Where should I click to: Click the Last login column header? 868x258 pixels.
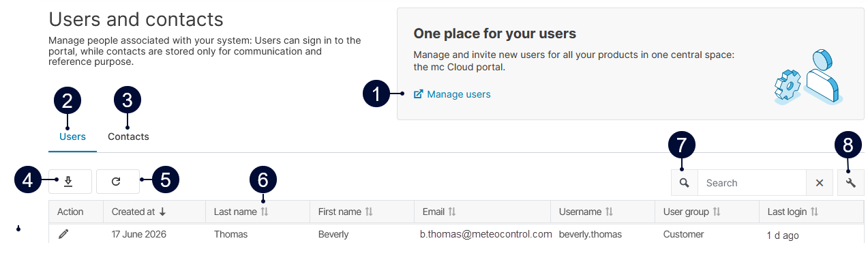(x=811, y=212)
